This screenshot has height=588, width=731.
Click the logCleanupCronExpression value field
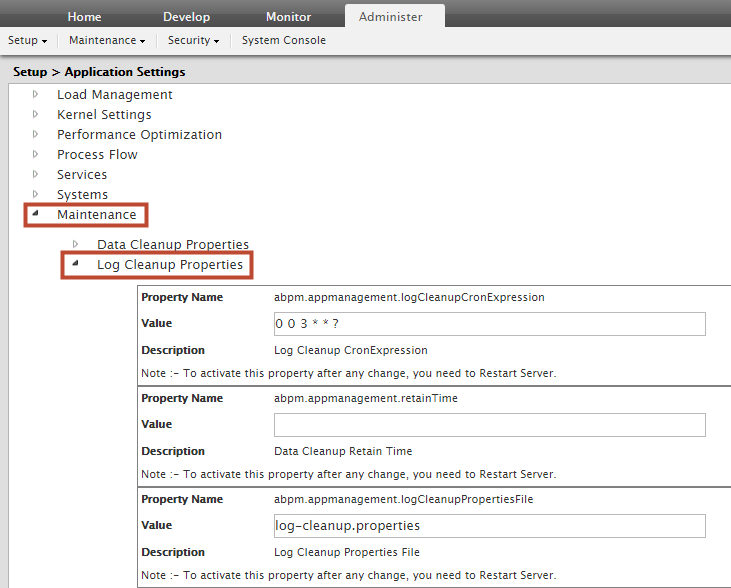tap(489, 324)
